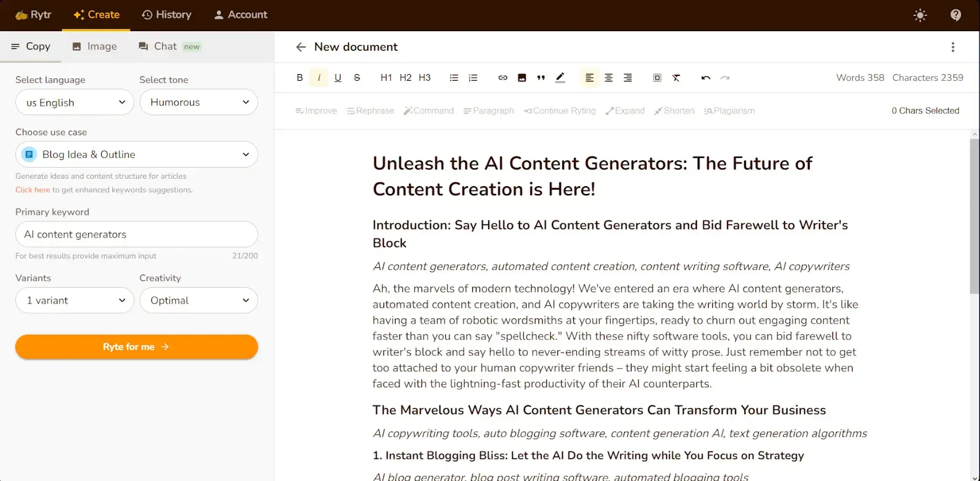Use the Rephrase action
The width and height of the screenshot is (980, 481).
(371, 111)
